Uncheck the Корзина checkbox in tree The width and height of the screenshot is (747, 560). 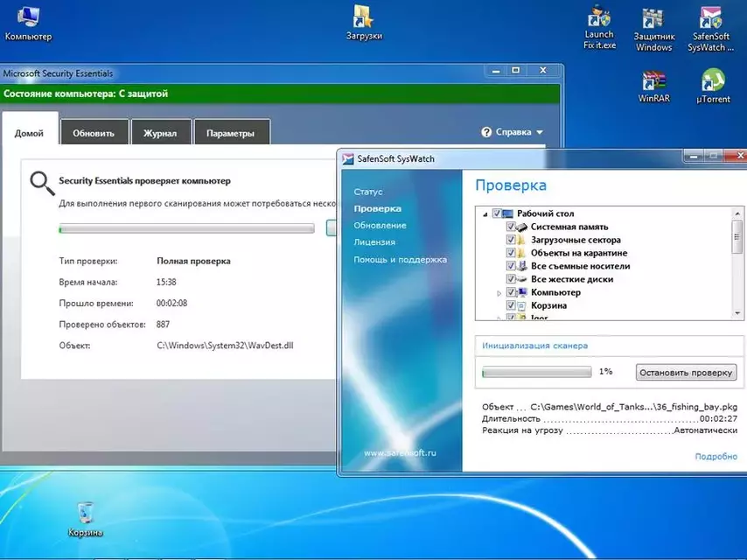click(x=510, y=305)
